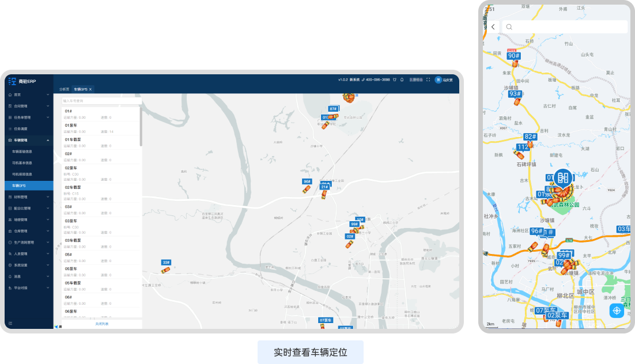The width and height of the screenshot is (635, 364).
Task: Click the vehicle number search field
Action: point(101,100)
